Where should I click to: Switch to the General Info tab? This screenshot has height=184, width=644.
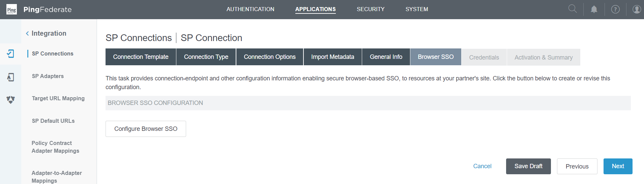386,57
